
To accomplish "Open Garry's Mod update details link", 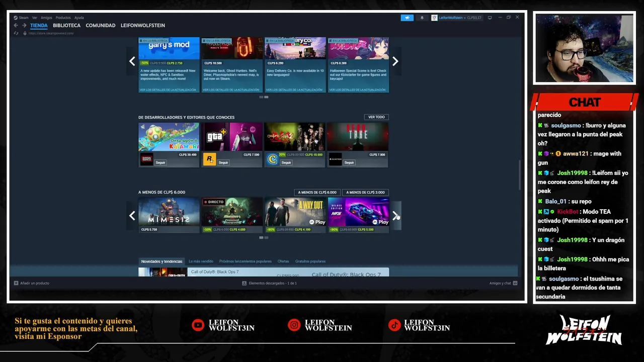I will 168,90.
